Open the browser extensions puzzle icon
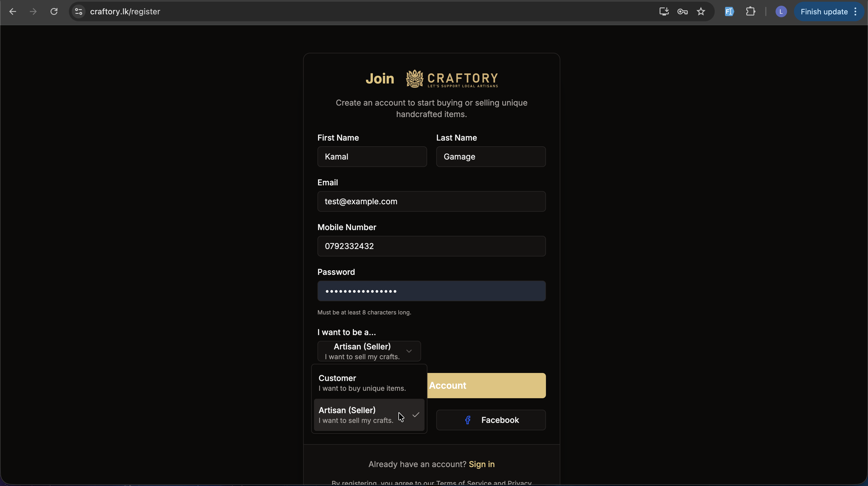 tap(751, 11)
